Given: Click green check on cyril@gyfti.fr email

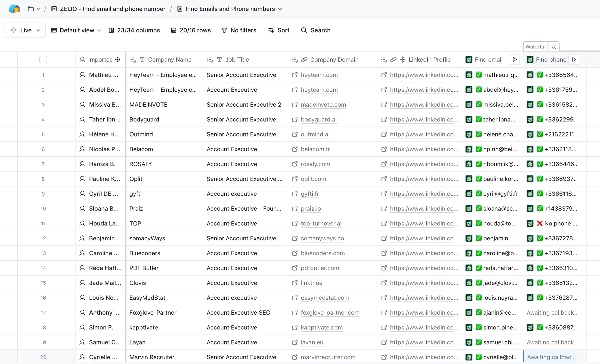Looking at the screenshot, I should point(479,194).
